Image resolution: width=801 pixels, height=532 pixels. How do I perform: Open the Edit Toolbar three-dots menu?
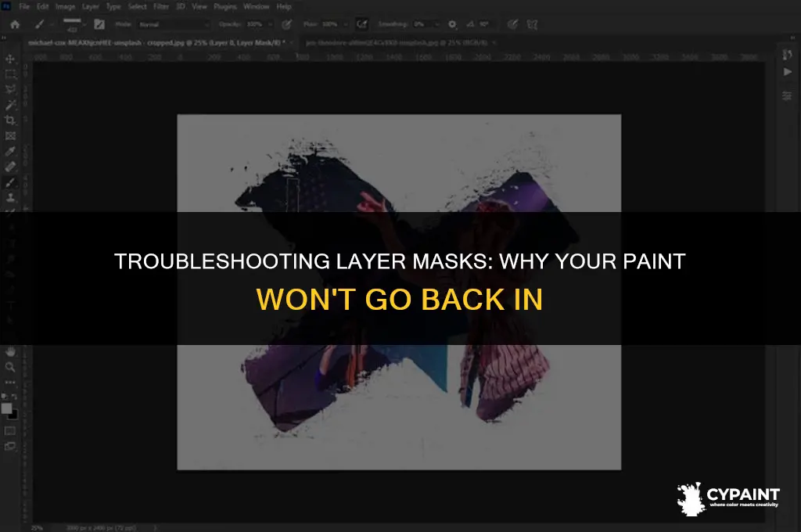(x=9, y=383)
